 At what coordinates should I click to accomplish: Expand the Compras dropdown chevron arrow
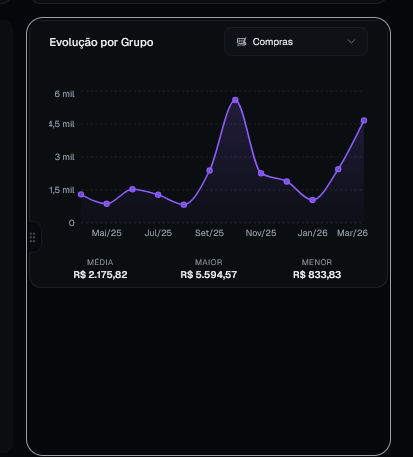coord(351,42)
